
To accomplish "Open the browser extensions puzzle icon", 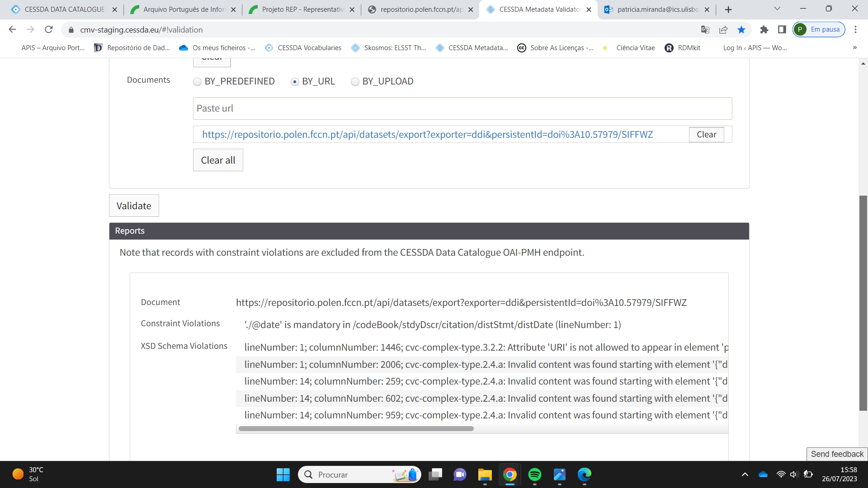I will (764, 29).
